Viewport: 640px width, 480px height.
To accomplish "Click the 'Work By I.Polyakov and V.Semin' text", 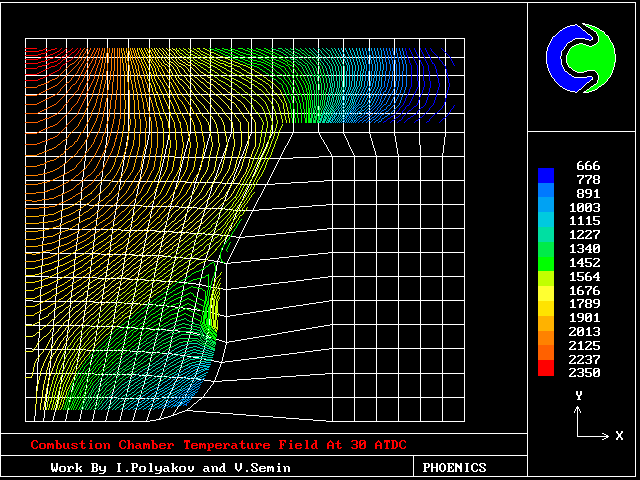I will point(172,467).
